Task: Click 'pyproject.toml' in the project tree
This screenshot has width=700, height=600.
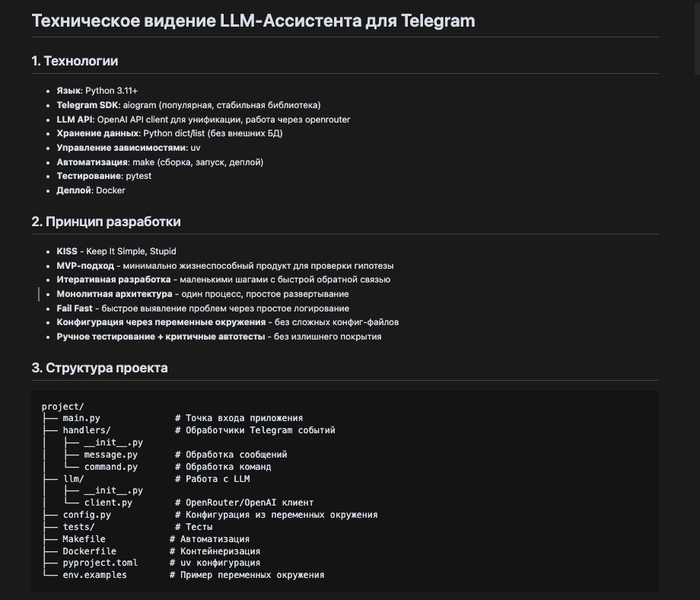Action: tap(99, 563)
